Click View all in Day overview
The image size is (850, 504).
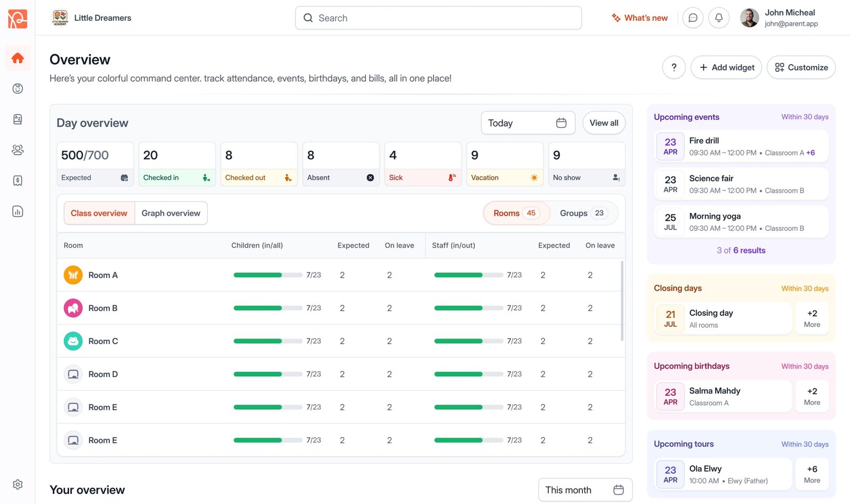click(x=603, y=123)
